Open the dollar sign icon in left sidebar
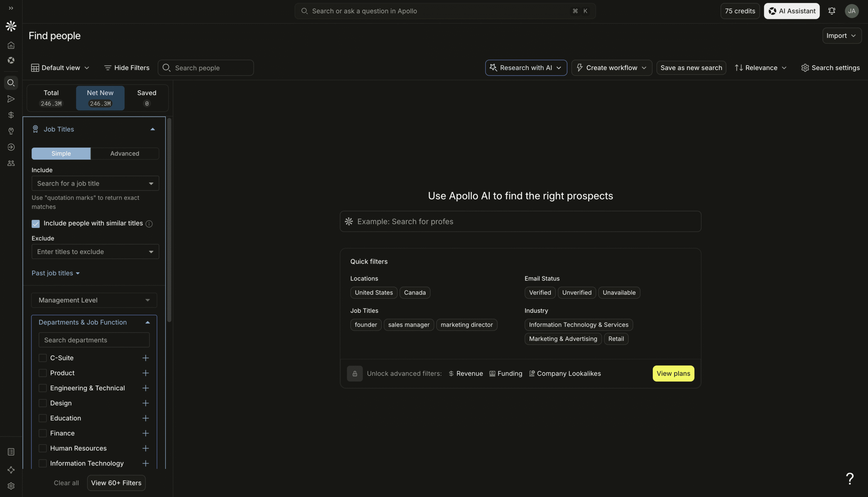 pyautogui.click(x=11, y=115)
